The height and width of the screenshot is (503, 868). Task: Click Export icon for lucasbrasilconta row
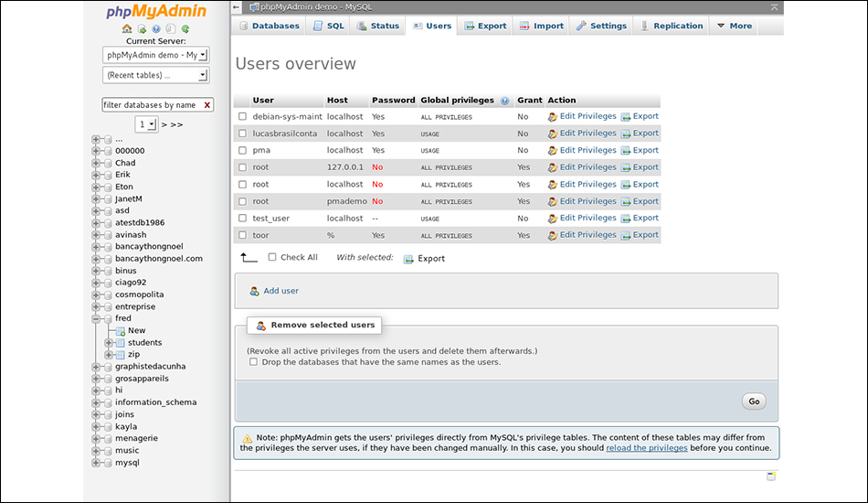(x=626, y=134)
